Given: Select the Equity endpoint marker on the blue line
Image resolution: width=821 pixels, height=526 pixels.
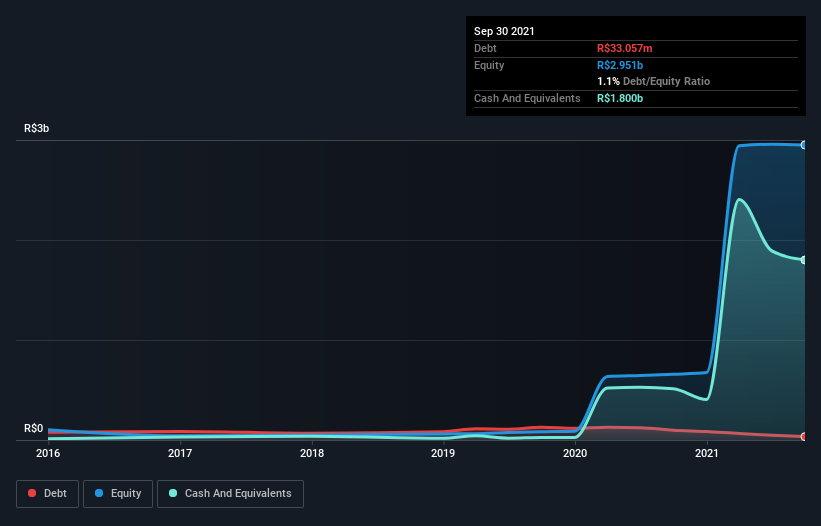Looking at the screenshot, I should click(x=804, y=145).
